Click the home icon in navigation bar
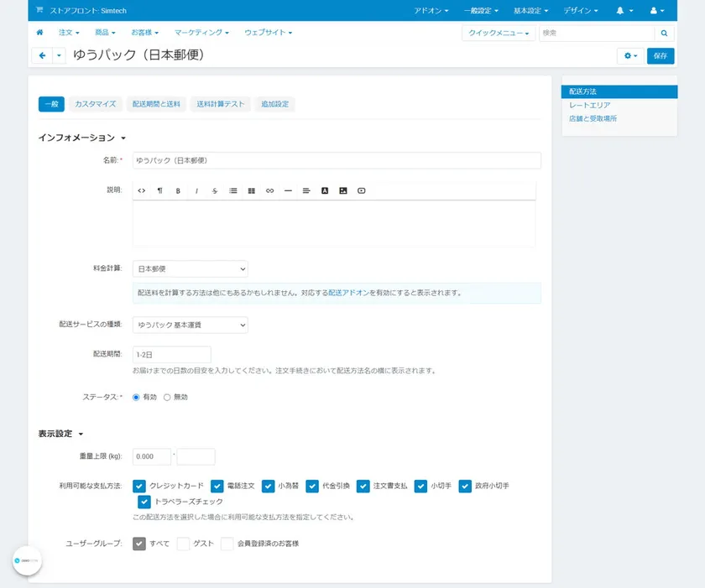The height and width of the screenshot is (588, 705). [39, 33]
